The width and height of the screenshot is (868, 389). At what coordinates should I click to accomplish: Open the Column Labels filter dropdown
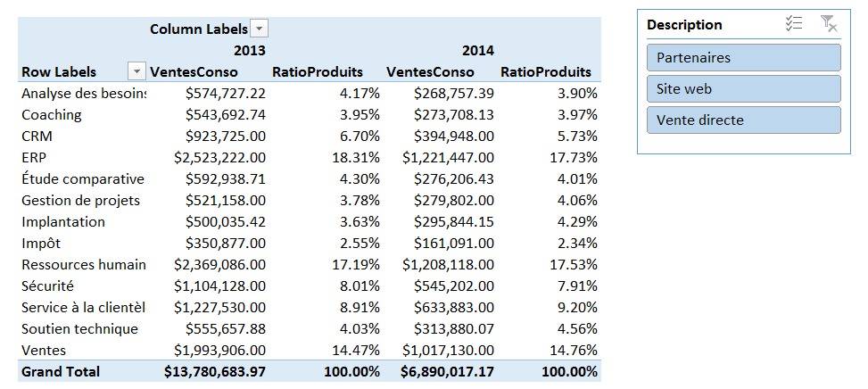(258, 29)
